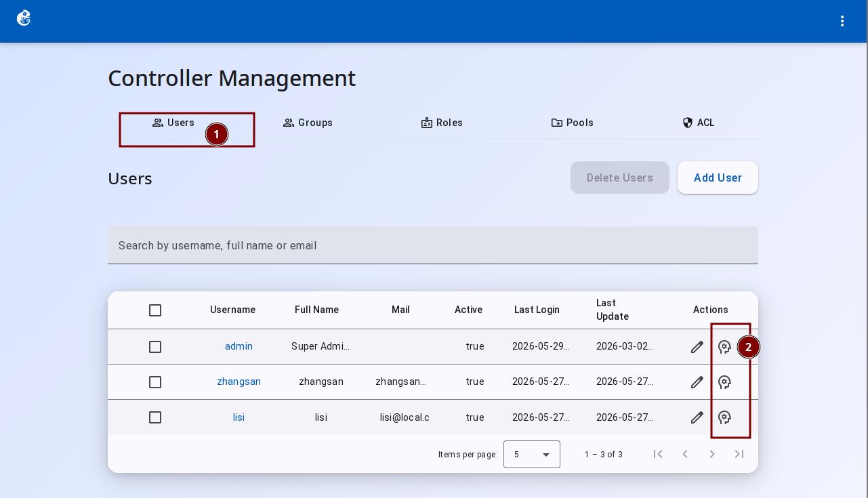Open the items per page dropdown

coord(532,454)
